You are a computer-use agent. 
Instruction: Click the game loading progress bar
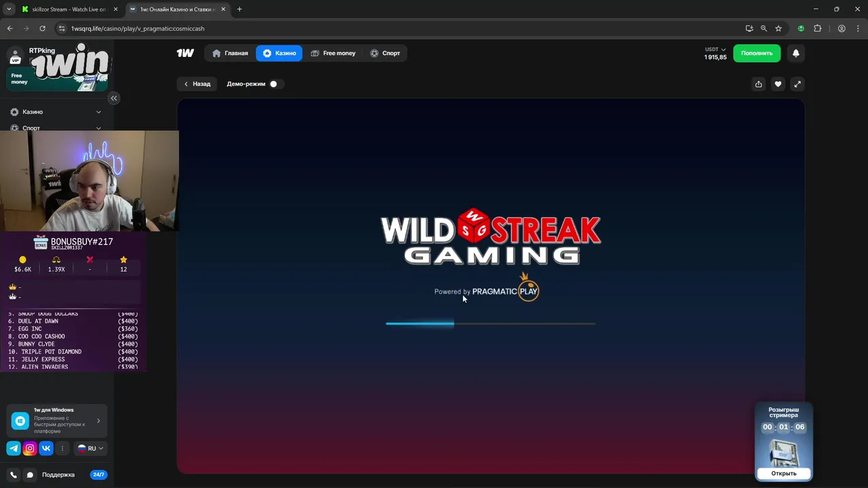coord(491,324)
